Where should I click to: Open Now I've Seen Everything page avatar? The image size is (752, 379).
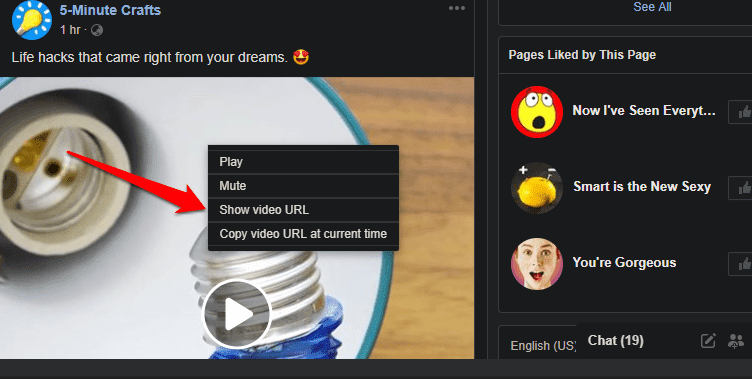537,112
